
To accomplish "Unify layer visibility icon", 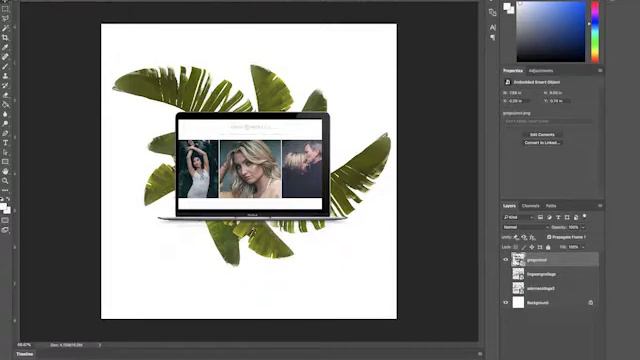I will point(524,237).
